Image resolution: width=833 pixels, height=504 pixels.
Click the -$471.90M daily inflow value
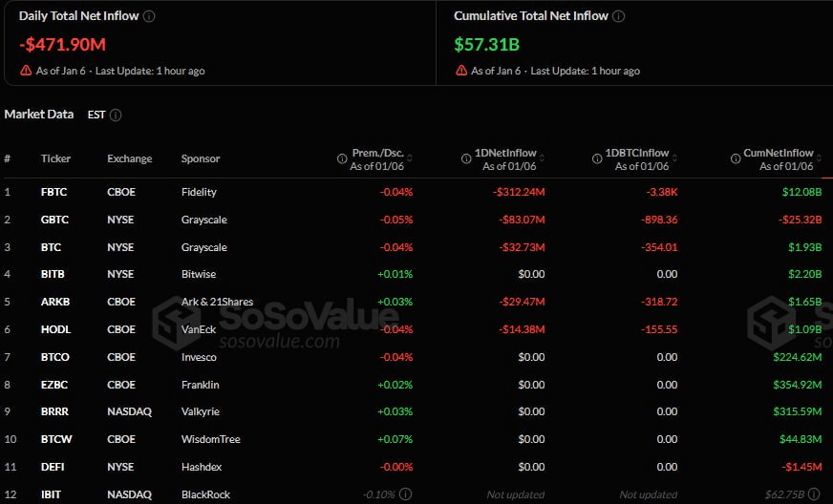(x=63, y=45)
